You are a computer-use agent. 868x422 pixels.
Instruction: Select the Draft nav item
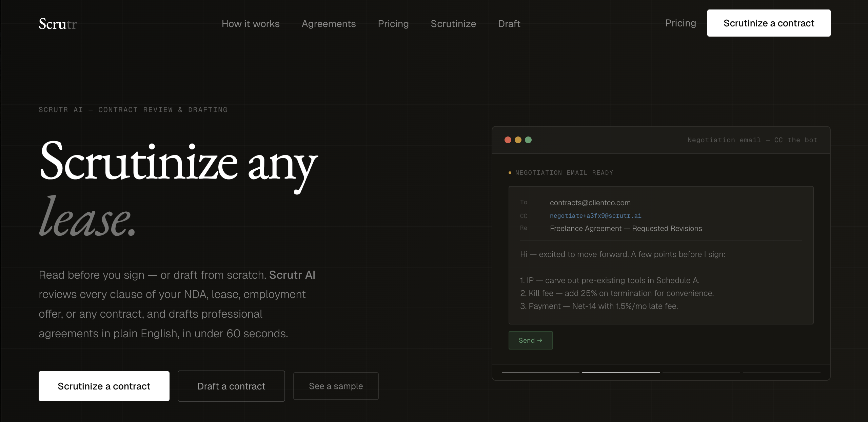pyautogui.click(x=509, y=23)
